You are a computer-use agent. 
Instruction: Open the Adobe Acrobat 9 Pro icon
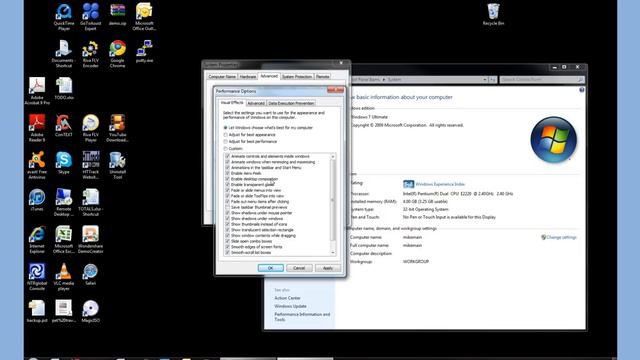pos(37,91)
